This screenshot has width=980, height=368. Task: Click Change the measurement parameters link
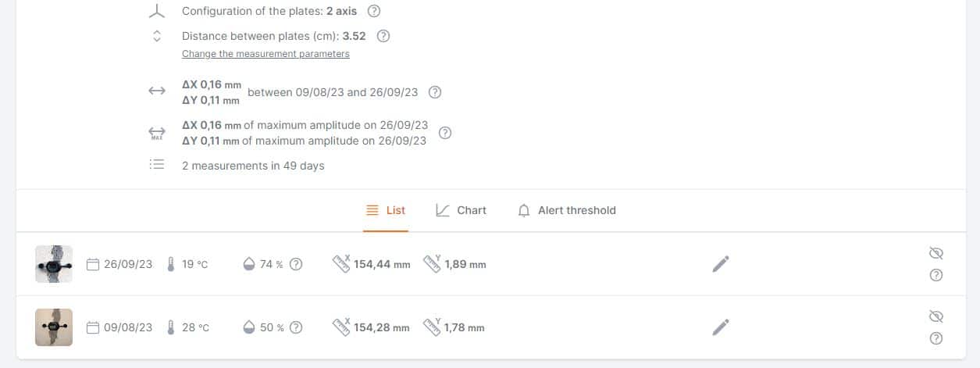(x=265, y=54)
